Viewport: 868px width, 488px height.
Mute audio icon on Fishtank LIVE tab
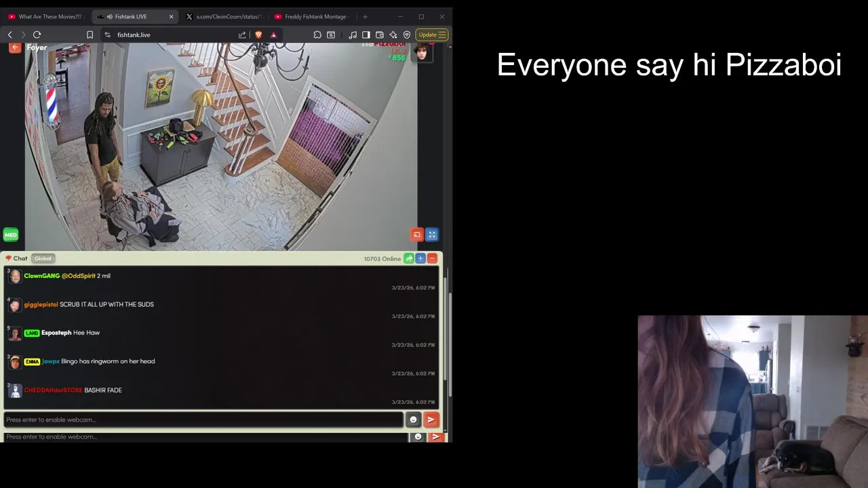110,16
